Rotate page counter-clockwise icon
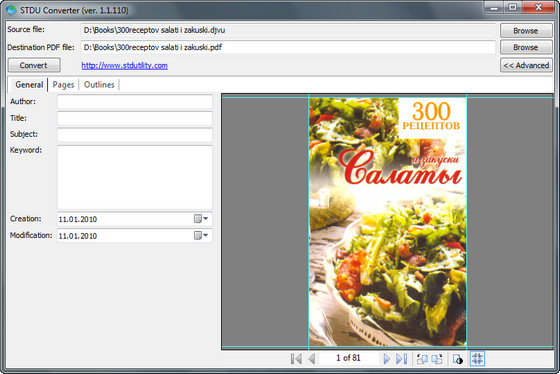 point(422,358)
